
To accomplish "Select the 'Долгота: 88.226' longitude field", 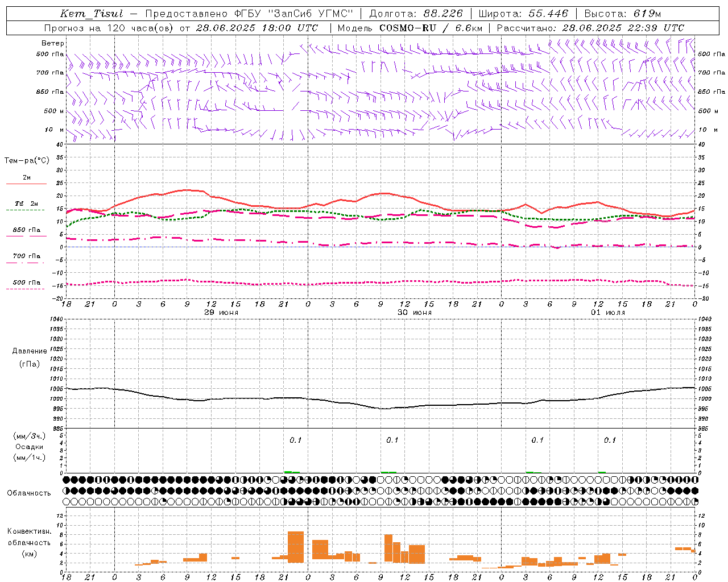I will (416, 14).
